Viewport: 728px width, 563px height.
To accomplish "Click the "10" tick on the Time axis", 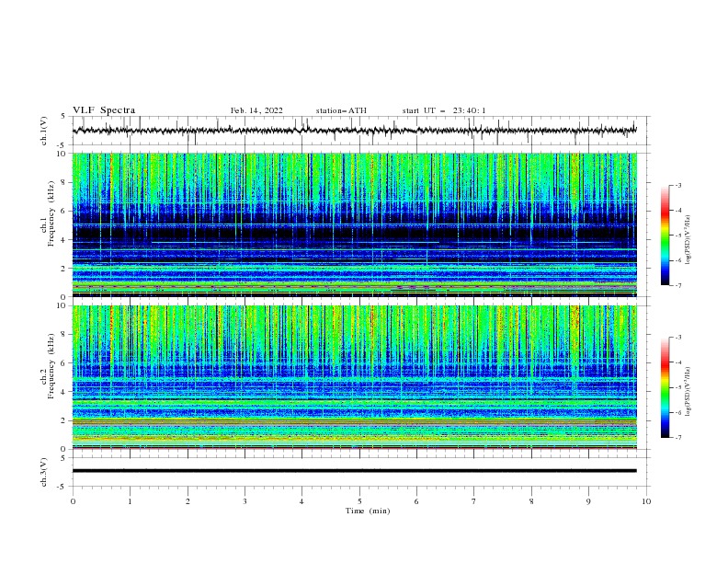I will tap(646, 501).
